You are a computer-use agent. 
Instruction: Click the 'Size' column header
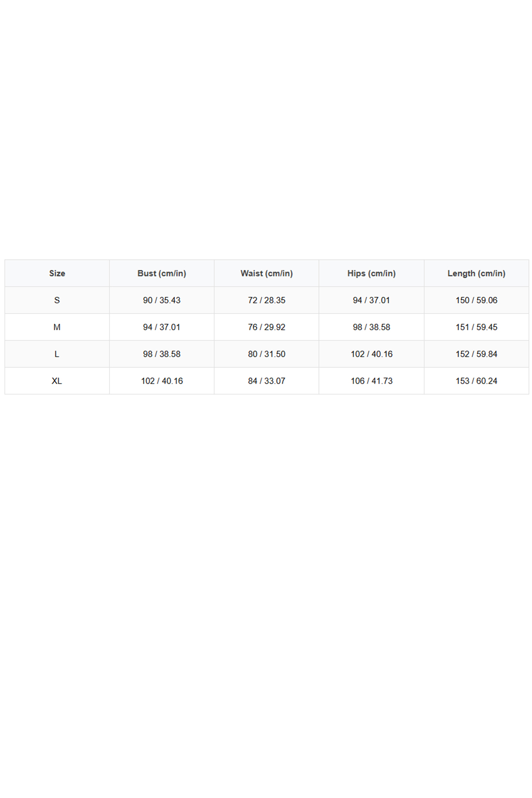point(57,273)
